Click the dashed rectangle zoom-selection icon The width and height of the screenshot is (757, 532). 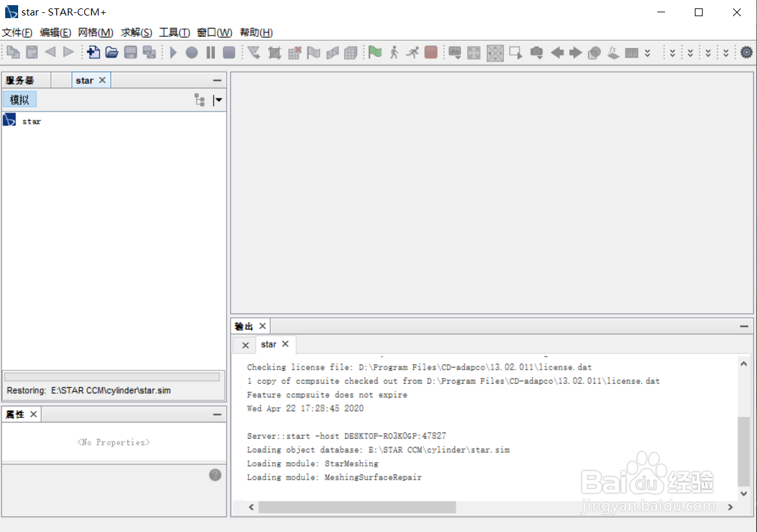pyautogui.click(x=515, y=52)
